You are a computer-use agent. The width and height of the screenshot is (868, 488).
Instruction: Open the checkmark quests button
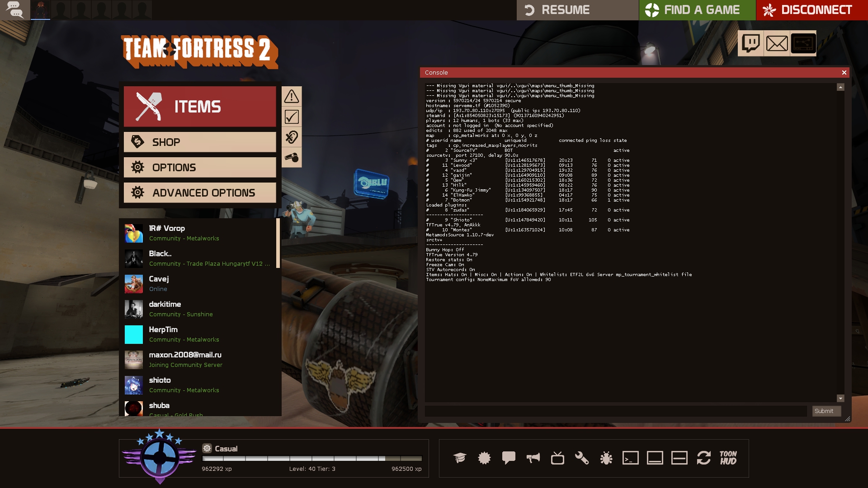[x=292, y=117]
